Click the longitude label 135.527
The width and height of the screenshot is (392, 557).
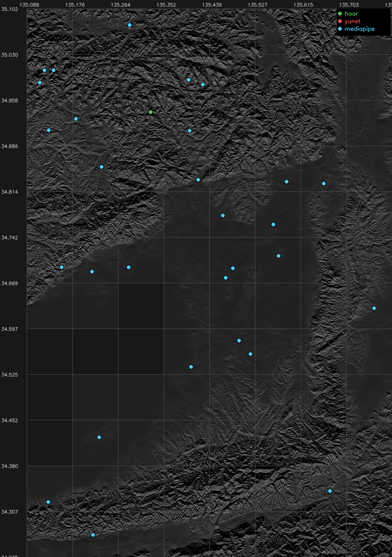[257, 5]
